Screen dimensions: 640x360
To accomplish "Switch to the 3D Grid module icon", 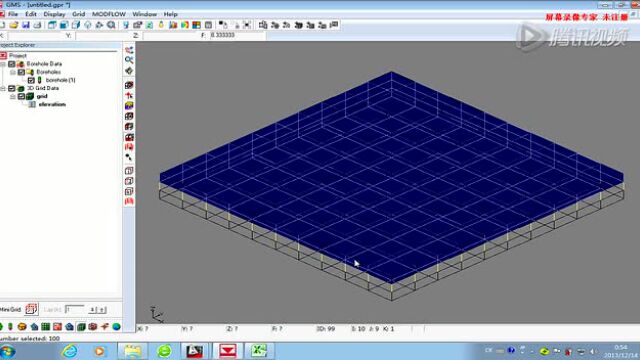I will (81, 327).
